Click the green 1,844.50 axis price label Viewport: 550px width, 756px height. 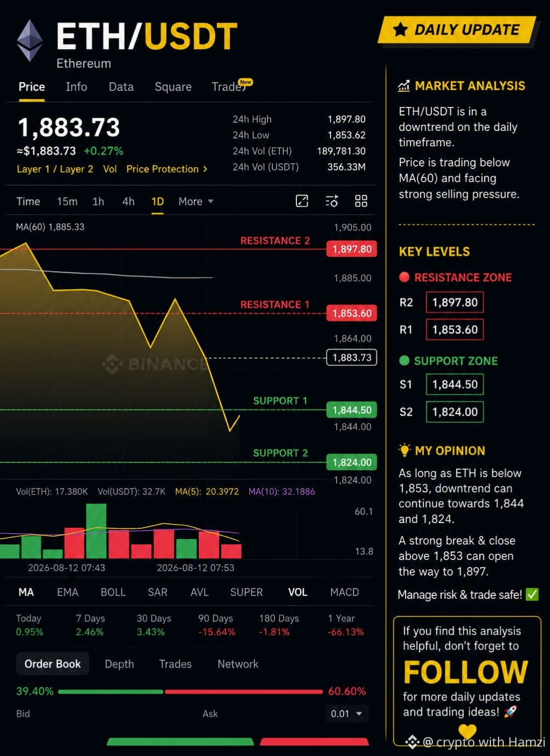(352, 410)
